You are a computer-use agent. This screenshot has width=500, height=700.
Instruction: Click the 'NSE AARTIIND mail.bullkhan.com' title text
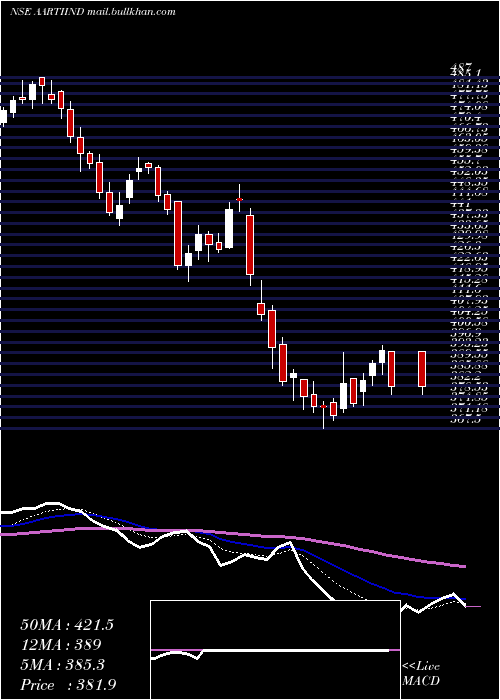(92, 12)
